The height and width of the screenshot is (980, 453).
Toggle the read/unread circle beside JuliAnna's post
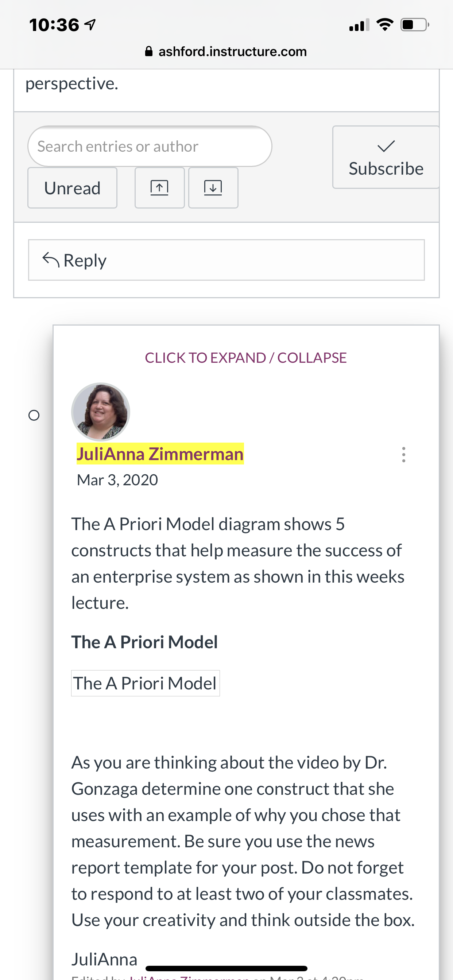34,415
